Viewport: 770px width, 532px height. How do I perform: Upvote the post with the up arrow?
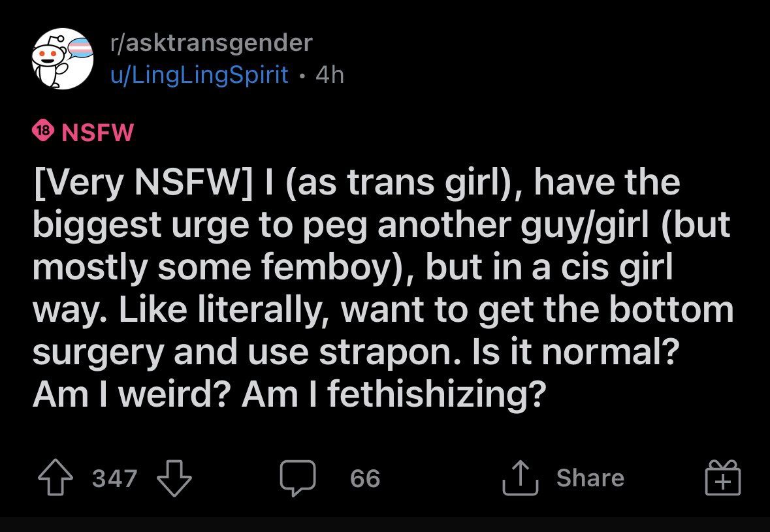(x=56, y=477)
